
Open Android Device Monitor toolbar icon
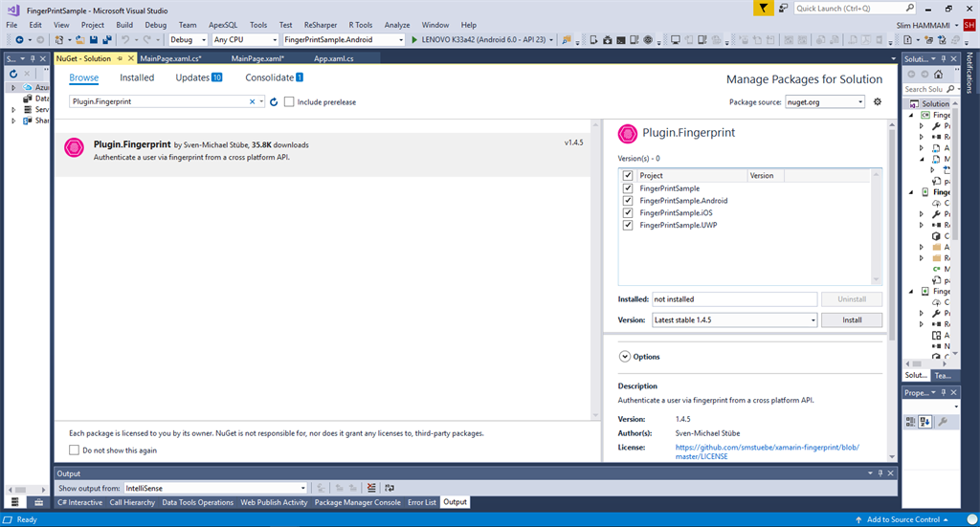coord(648,40)
